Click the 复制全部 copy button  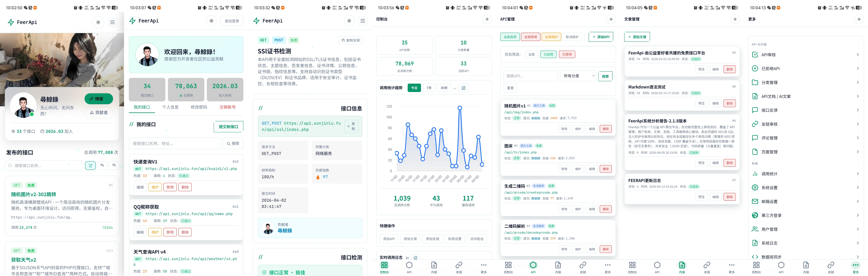pos(350,40)
